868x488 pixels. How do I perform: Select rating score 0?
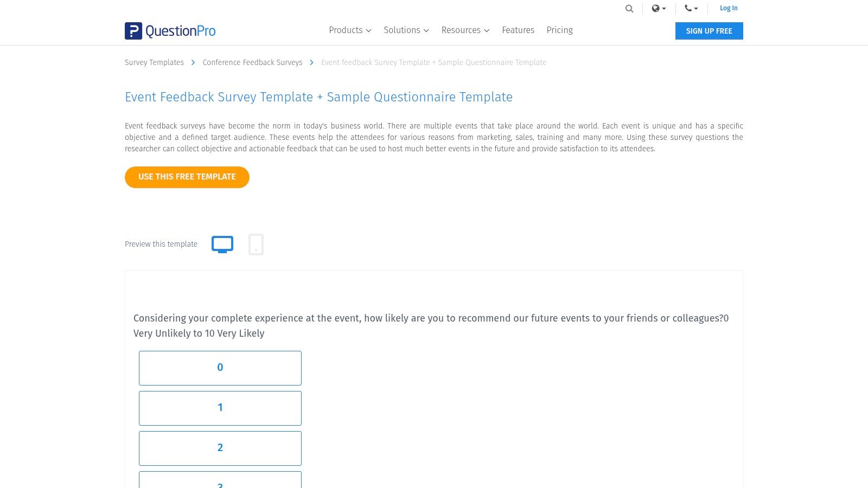[x=220, y=368]
